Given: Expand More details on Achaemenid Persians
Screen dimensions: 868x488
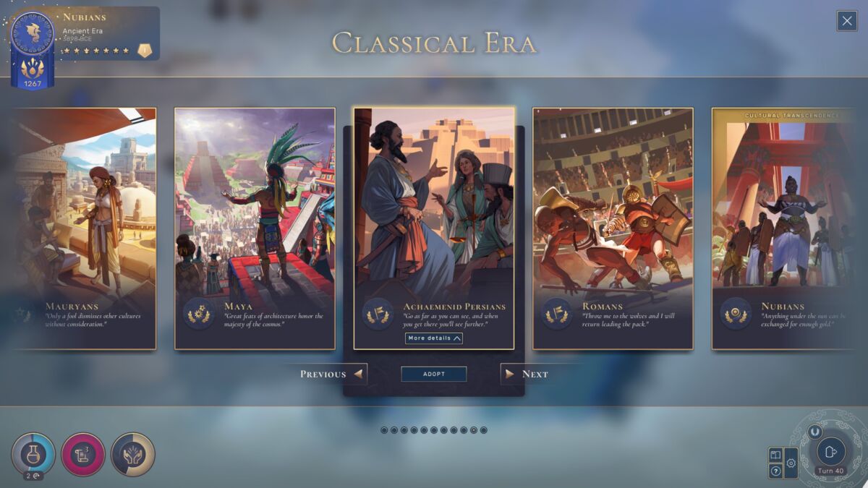Looking at the screenshot, I should tap(434, 338).
